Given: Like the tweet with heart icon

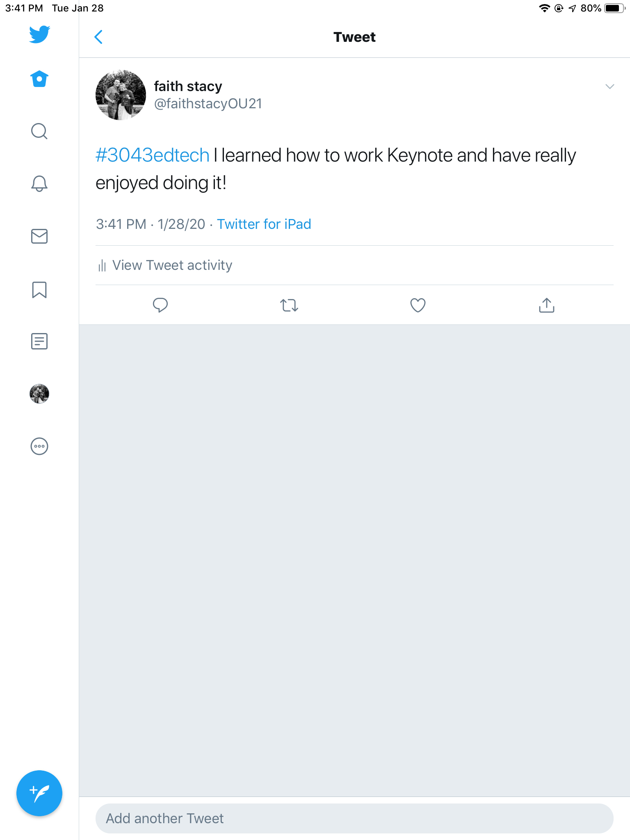Looking at the screenshot, I should 418,305.
